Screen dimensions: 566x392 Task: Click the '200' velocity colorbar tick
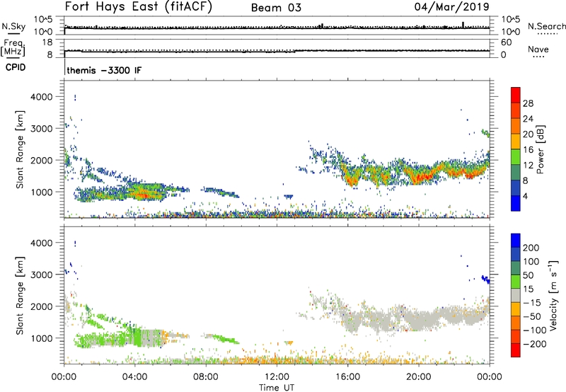tap(531, 248)
